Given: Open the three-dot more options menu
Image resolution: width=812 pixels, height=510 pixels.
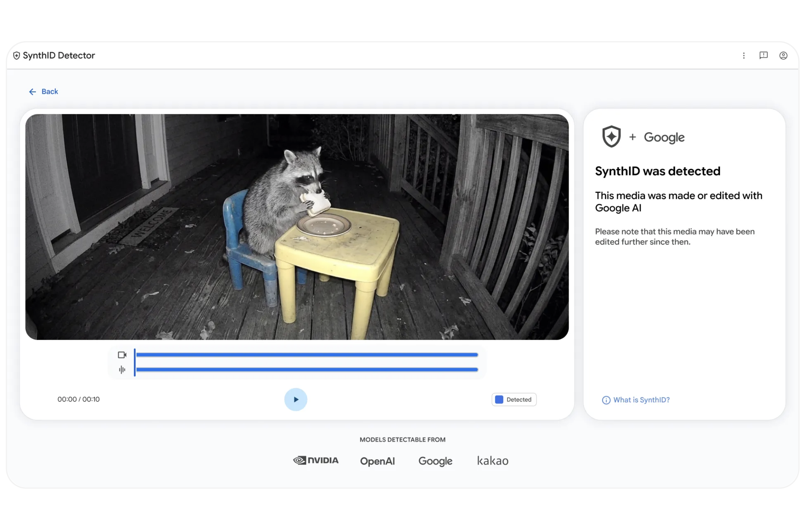Looking at the screenshot, I should (x=743, y=55).
